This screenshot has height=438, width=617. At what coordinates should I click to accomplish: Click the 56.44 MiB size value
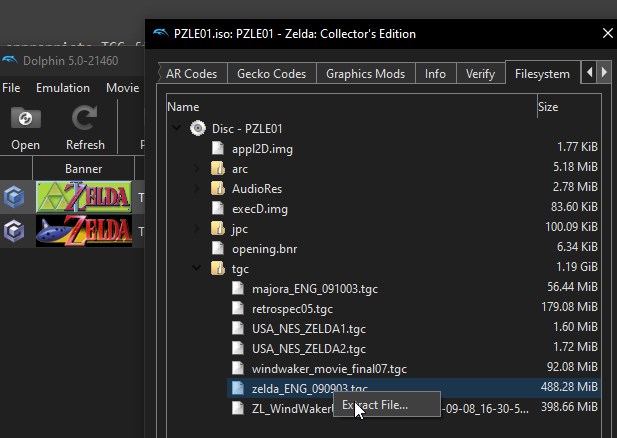tap(573, 286)
